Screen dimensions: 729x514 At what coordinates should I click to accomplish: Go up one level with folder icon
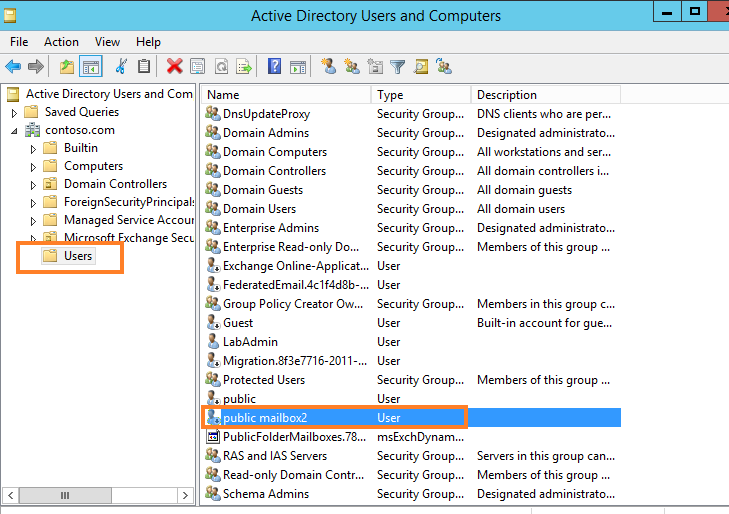pos(67,66)
